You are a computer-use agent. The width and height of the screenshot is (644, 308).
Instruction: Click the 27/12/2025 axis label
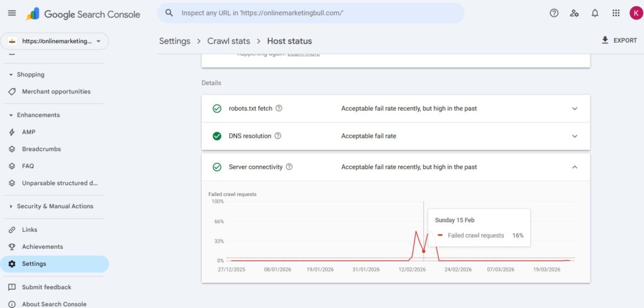231,270
